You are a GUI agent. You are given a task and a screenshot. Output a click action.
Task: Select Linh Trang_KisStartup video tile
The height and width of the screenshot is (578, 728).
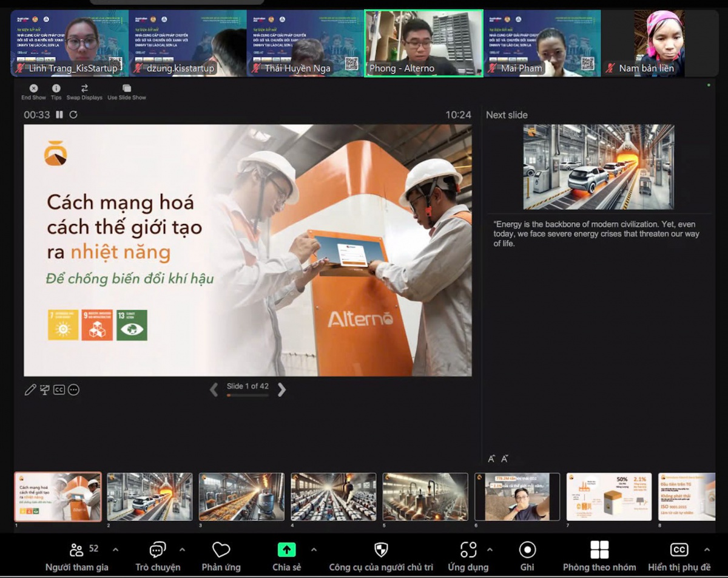pyautogui.click(x=69, y=43)
